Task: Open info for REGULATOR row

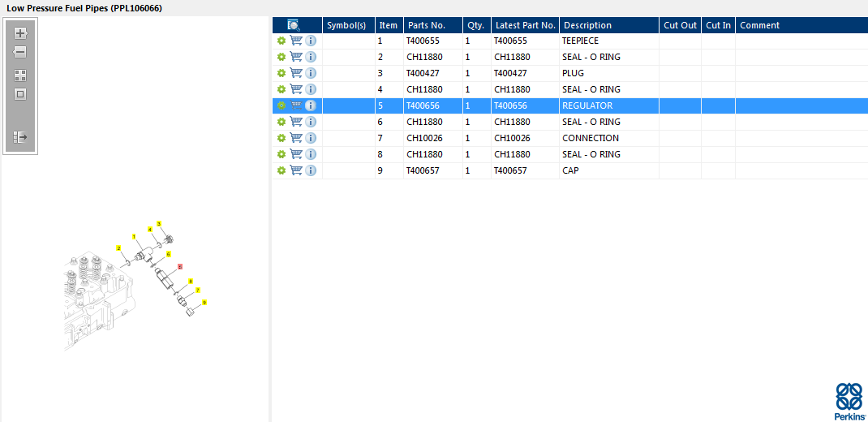Action: [311, 105]
